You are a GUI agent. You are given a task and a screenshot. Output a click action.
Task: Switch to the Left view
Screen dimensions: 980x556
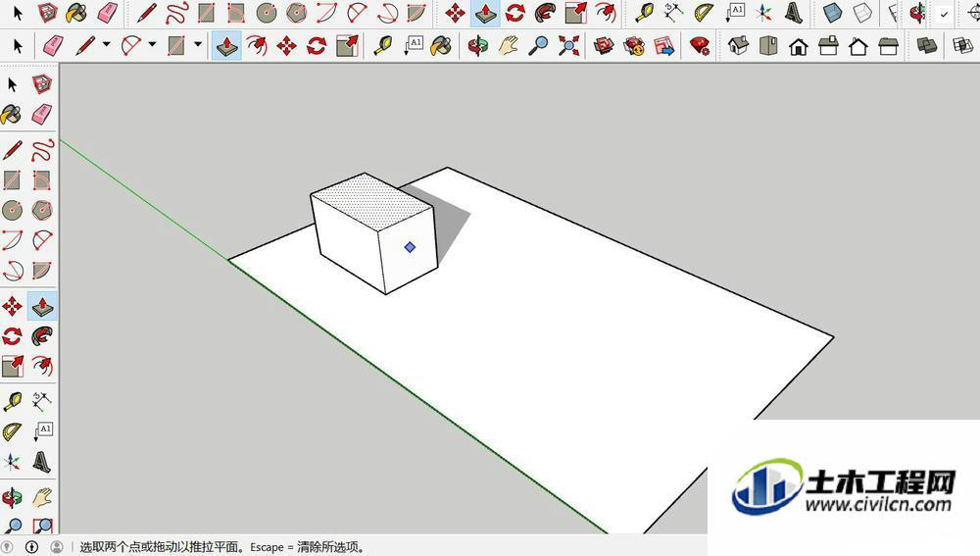tap(888, 46)
